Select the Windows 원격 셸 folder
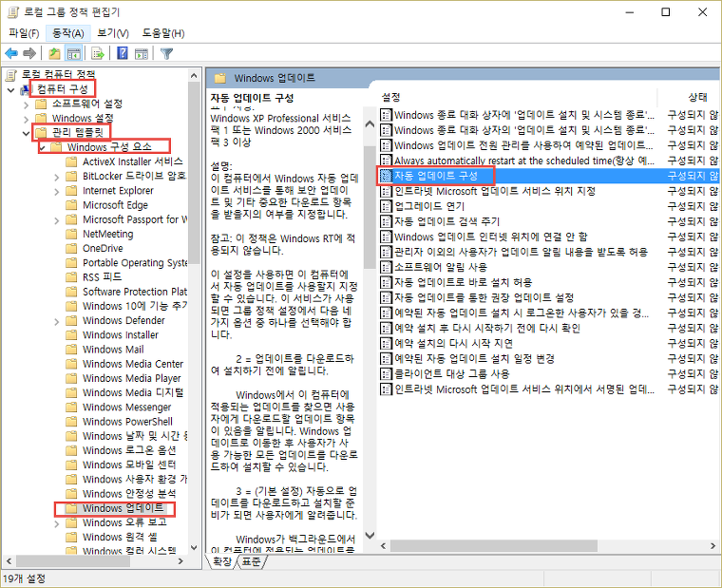Viewport: 722px width, 588px height. [x=120, y=537]
